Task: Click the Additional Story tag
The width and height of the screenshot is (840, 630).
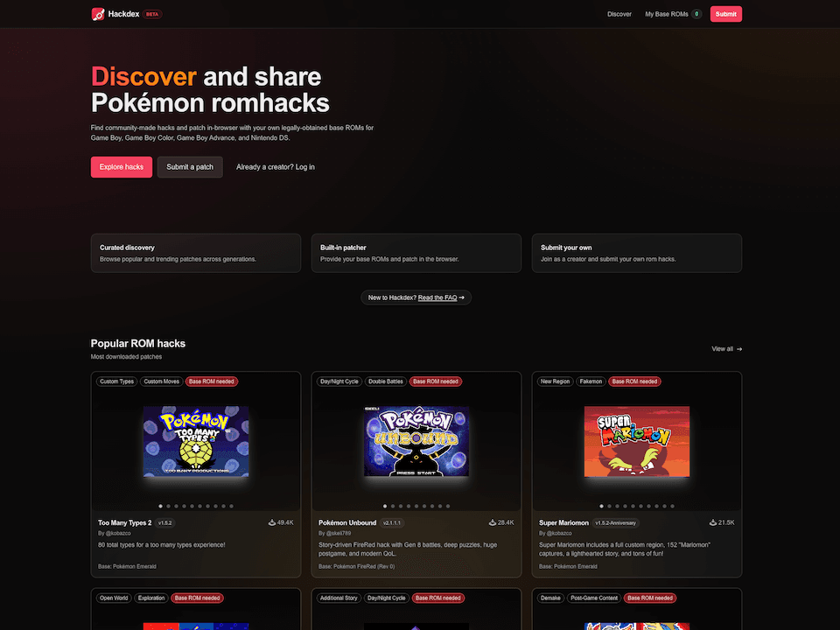Action: (339, 598)
